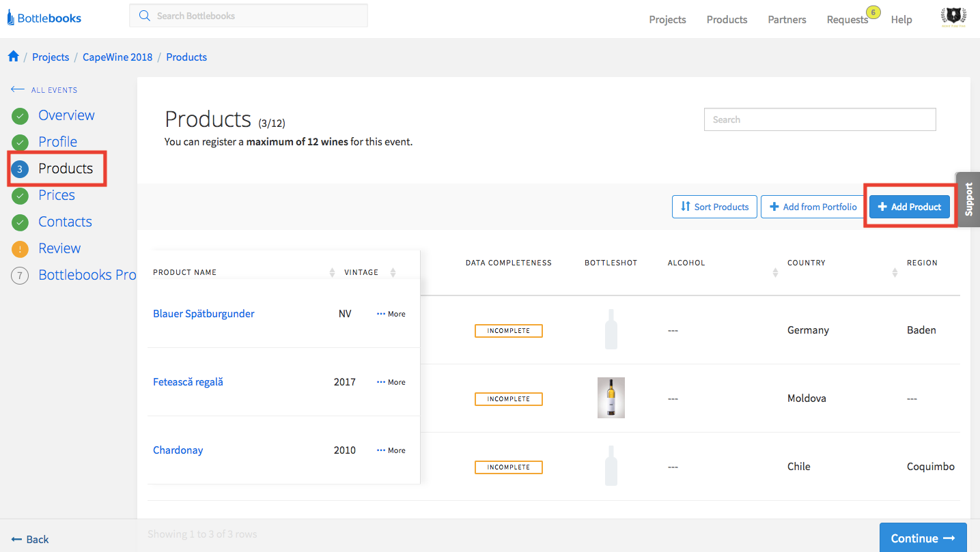
Task: Sort by Vintage column arrows
Action: [393, 272]
